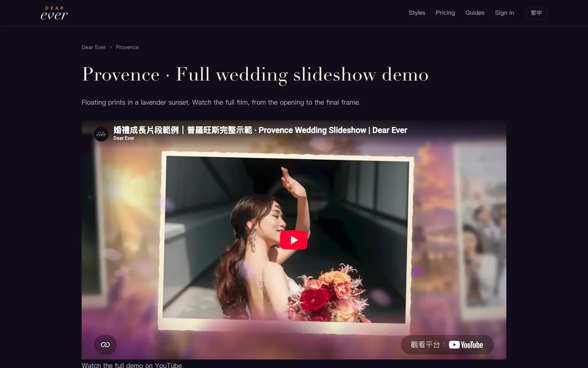Switch language with the 繁中 button
Viewport: 588px width, 368px height.
point(536,13)
